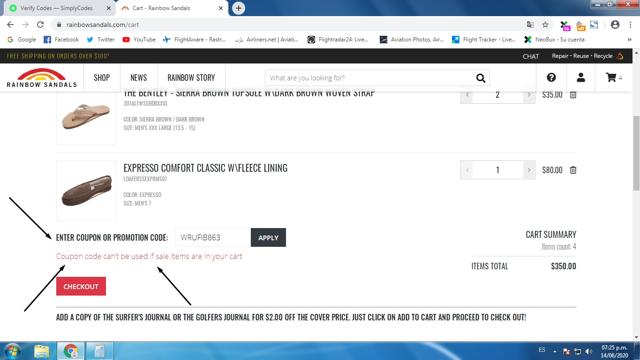The width and height of the screenshot is (640, 360).
Task: Apply the coupon code
Action: 268,238
